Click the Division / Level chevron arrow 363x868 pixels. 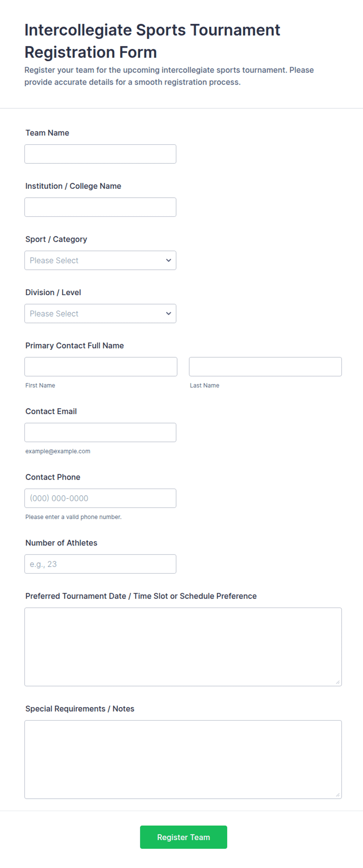tap(169, 314)
